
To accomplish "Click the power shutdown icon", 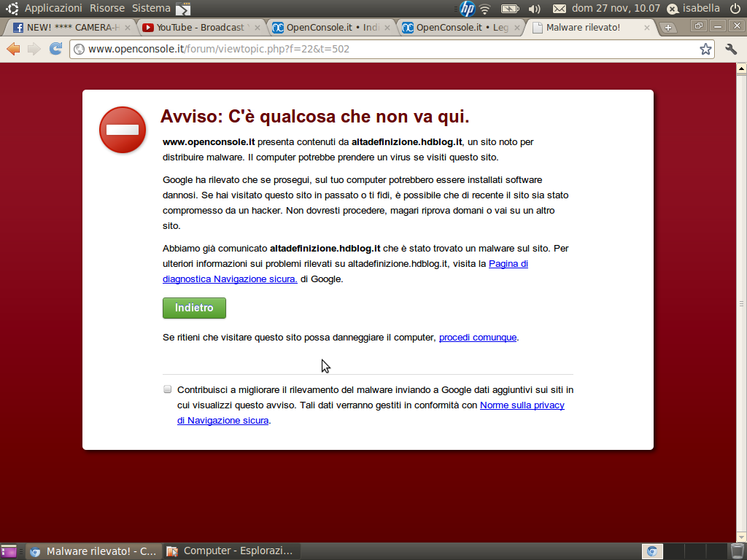I will click(735, 8).
